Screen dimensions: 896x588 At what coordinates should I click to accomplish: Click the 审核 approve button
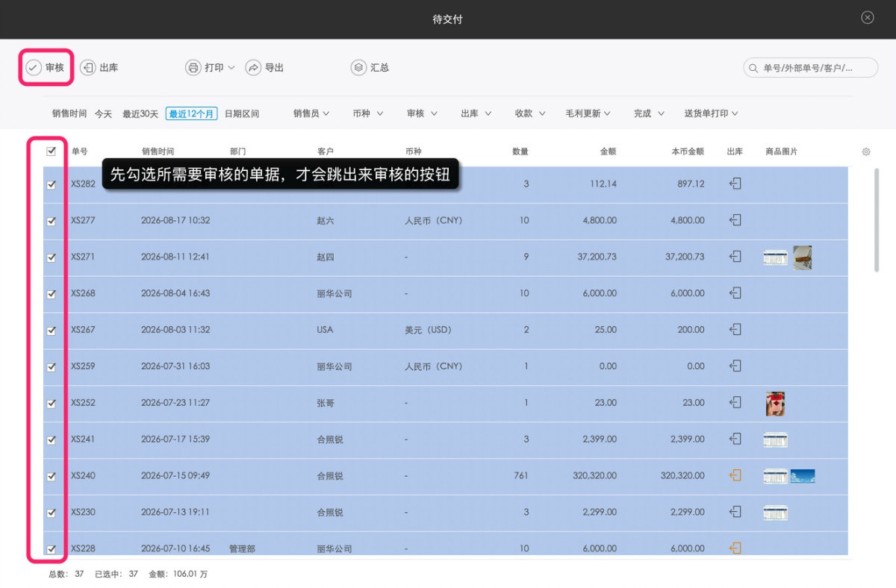46,68
